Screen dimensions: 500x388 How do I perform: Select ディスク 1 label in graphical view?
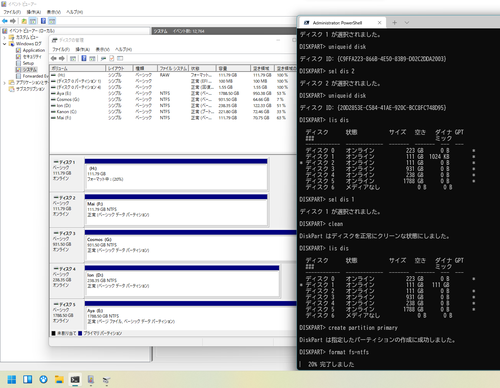[x=67, y=174]
